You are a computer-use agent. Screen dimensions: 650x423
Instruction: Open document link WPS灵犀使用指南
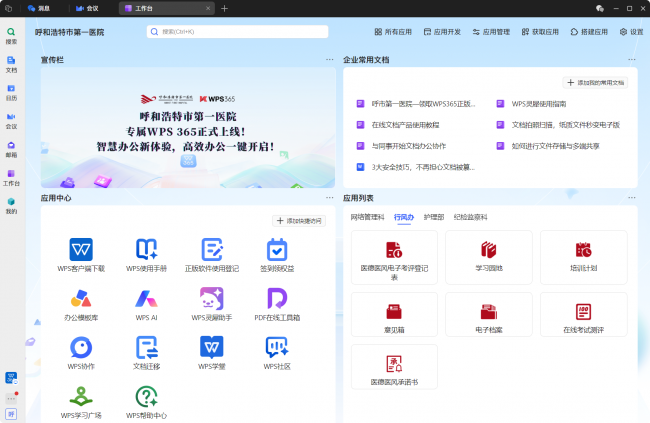tap(539, 103)
